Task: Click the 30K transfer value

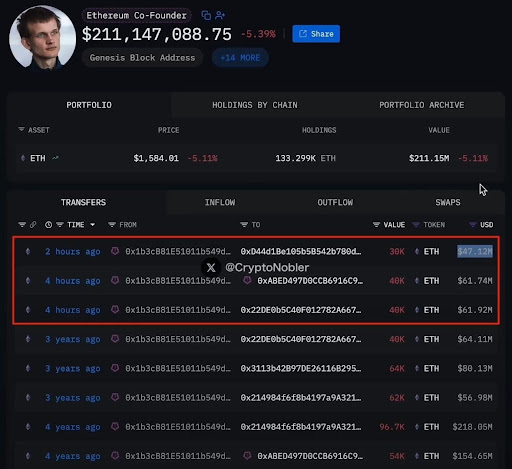Action: [x=397, y=251]
